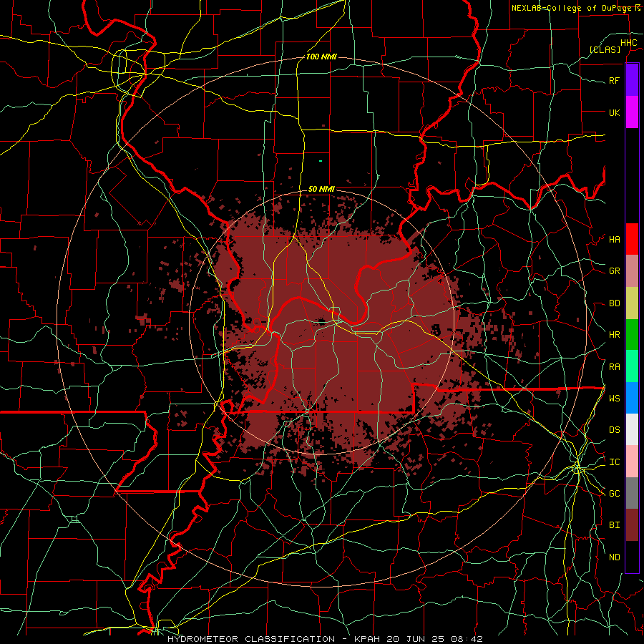
Task: Click the WS legend label
Action: pyautogui.click(x=615, y=399)
